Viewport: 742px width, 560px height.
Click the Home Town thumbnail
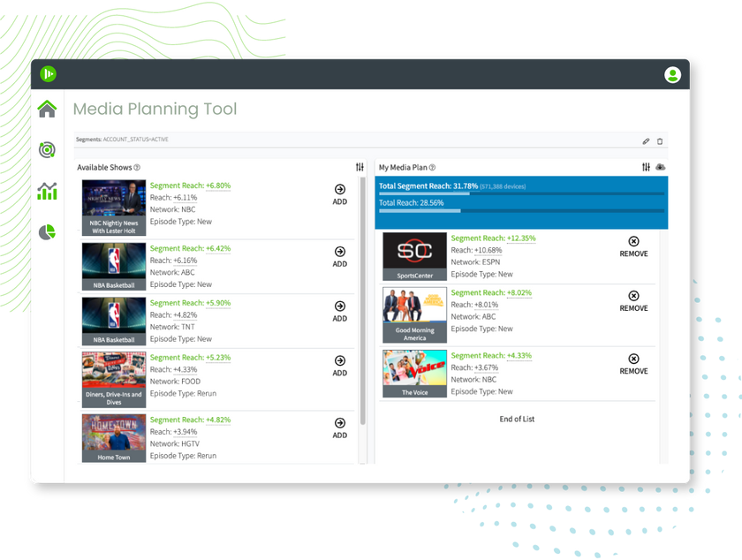pos(114,438)
